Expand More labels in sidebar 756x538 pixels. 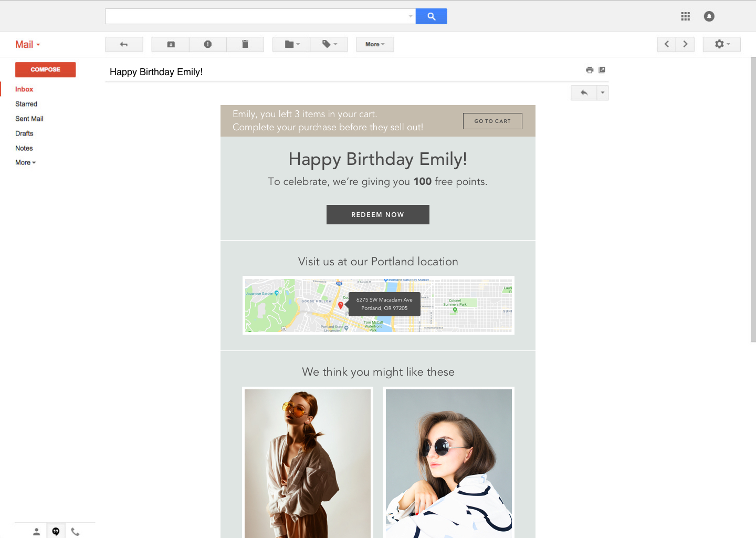point(26,162)
